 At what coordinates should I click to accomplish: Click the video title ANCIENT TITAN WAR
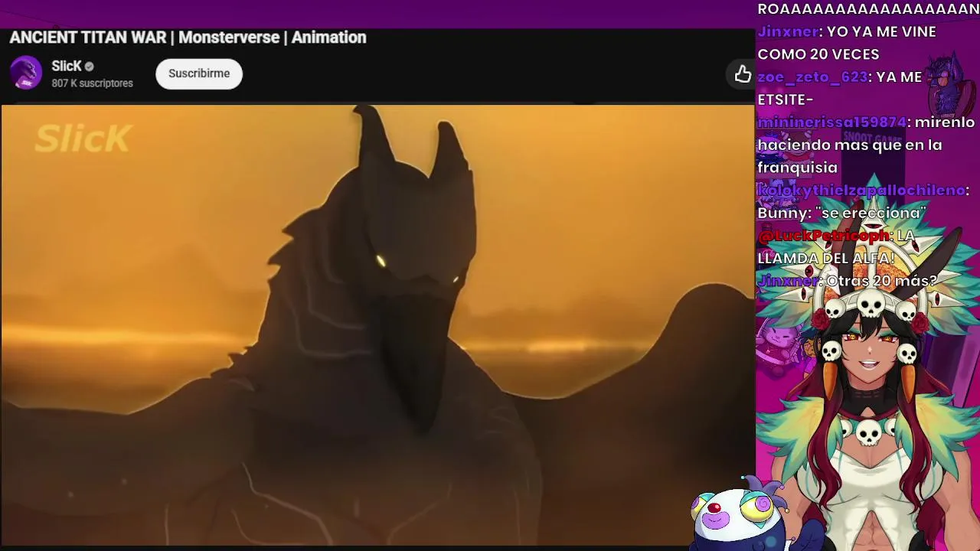[x=188, y=37]
